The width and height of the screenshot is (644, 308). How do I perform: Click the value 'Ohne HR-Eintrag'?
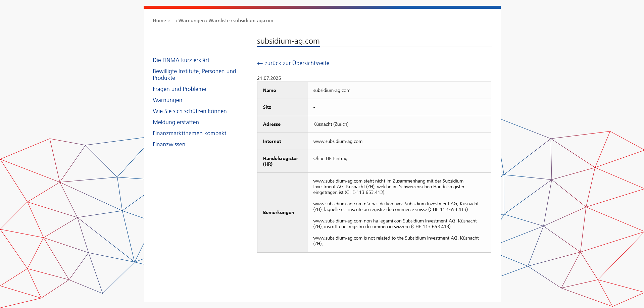pos(331,158)
